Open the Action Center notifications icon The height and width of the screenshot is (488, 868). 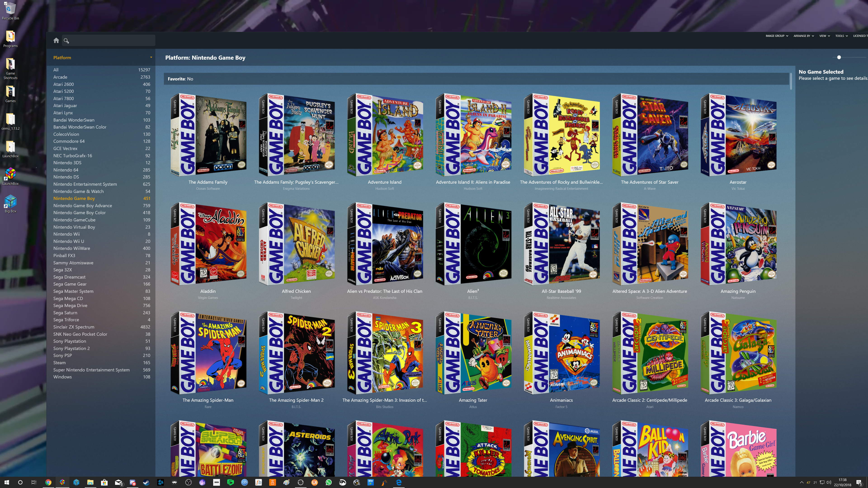859,482
